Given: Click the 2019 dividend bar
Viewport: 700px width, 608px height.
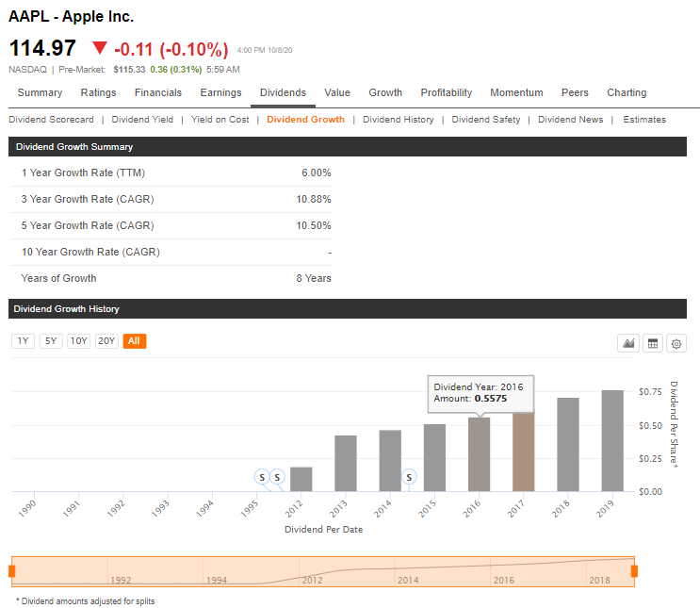Looking at the screenshot, I should point(612,440).
